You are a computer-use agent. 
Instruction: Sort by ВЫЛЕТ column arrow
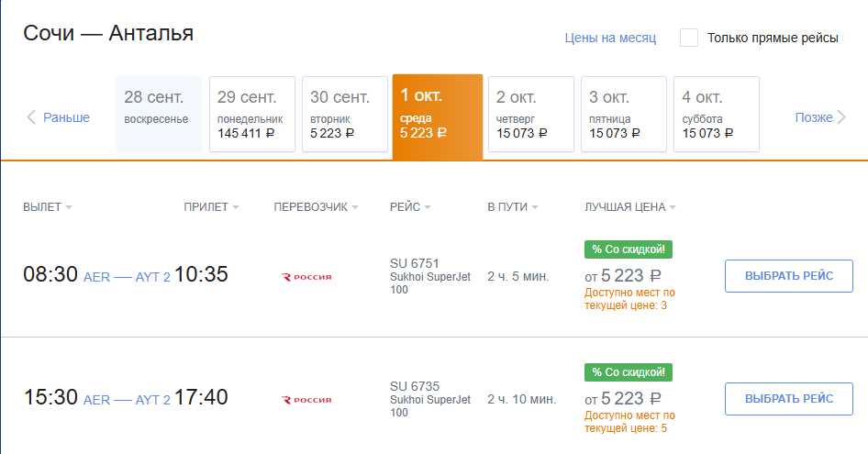click(x=69, y=207)
